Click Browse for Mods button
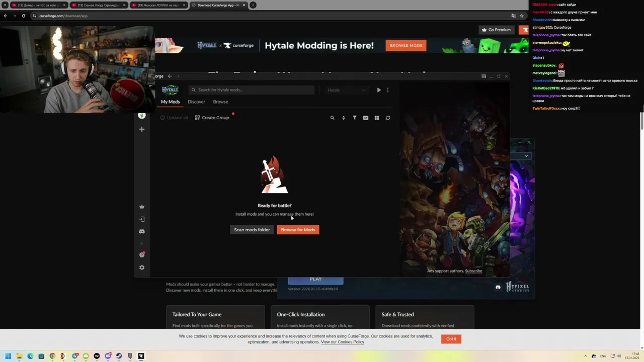The image size is (644, 362). [x=298, y=230]
